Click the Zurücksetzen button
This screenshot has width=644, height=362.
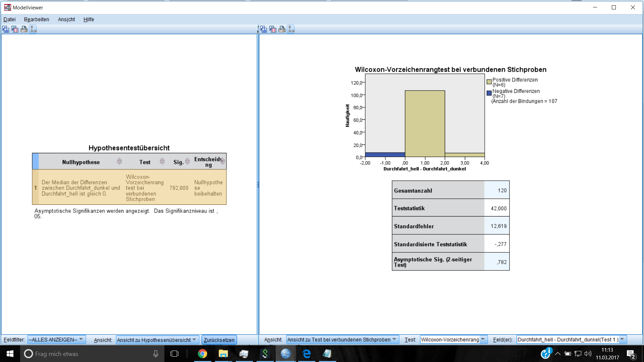coord(219,340)
